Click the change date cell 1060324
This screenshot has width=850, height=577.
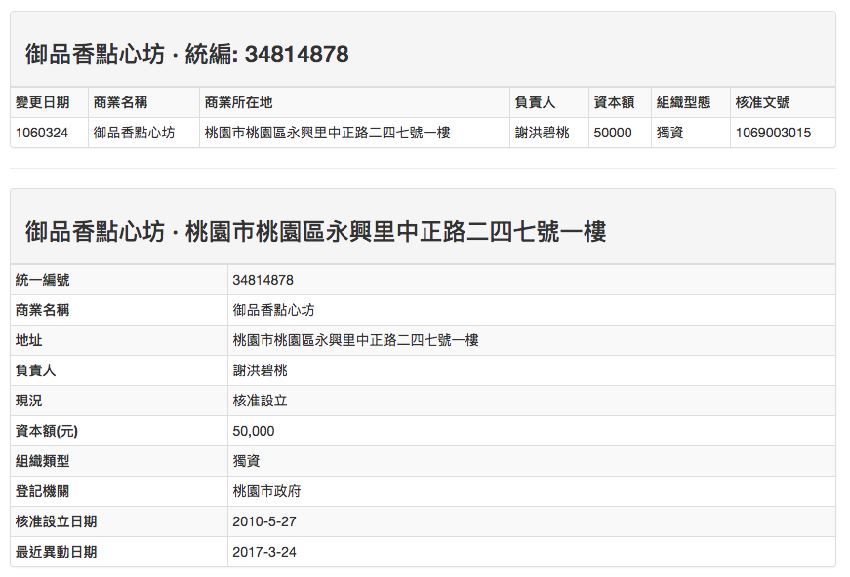tap(42, 132)
